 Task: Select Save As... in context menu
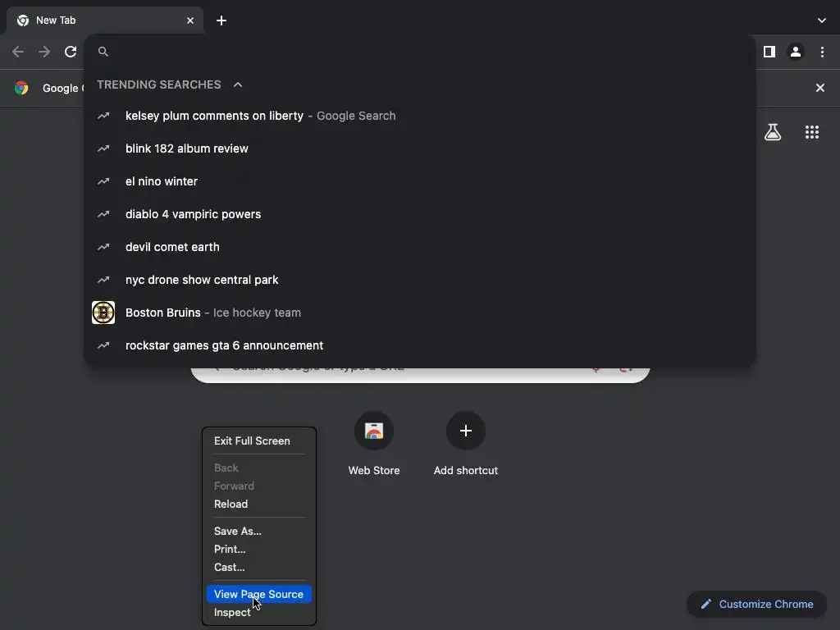(238, 531)
